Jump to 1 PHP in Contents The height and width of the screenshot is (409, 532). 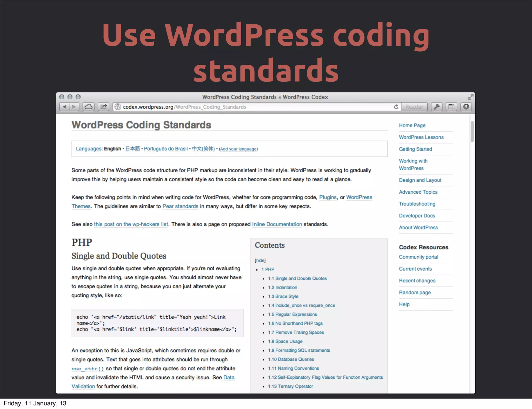[x=268, y=269]
